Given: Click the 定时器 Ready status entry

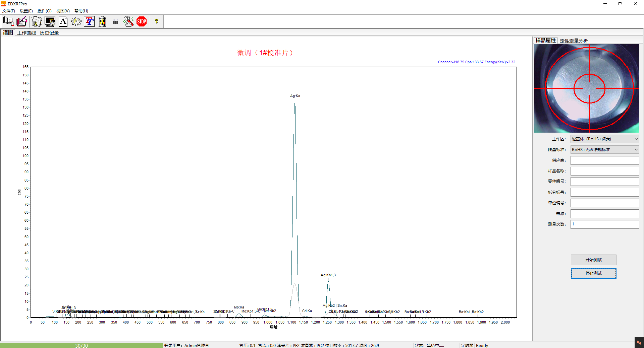Looking at the screenshot, I should click(x=475, y=346).
